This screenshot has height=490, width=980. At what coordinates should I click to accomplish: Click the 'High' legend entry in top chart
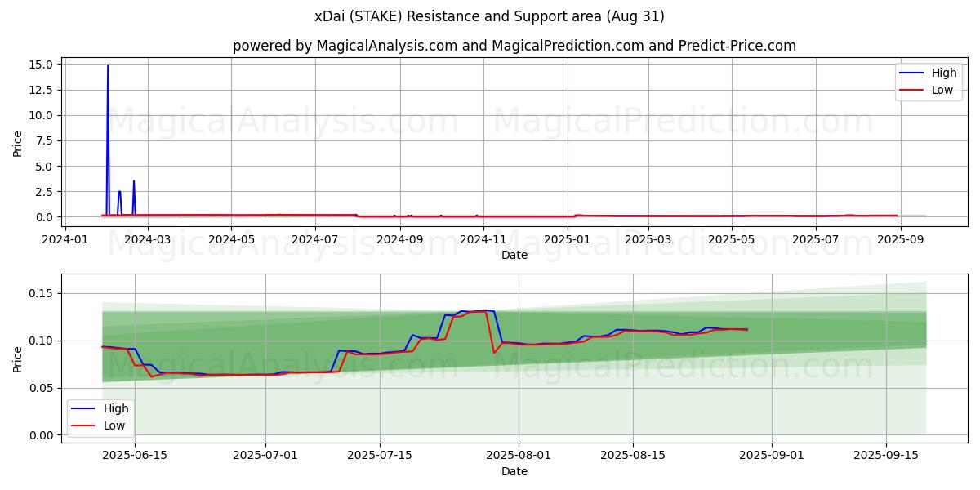tap(929, 73)
